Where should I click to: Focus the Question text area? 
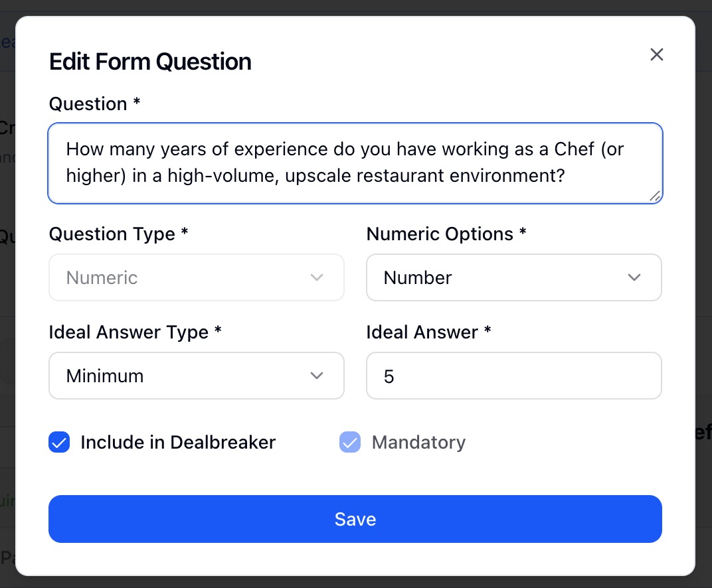355,163
